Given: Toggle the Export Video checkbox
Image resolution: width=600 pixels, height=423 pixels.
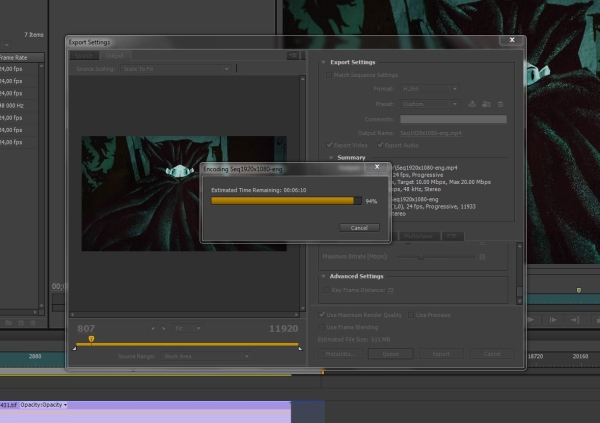Looking at the screenshot, I should (x=329, y=145).
